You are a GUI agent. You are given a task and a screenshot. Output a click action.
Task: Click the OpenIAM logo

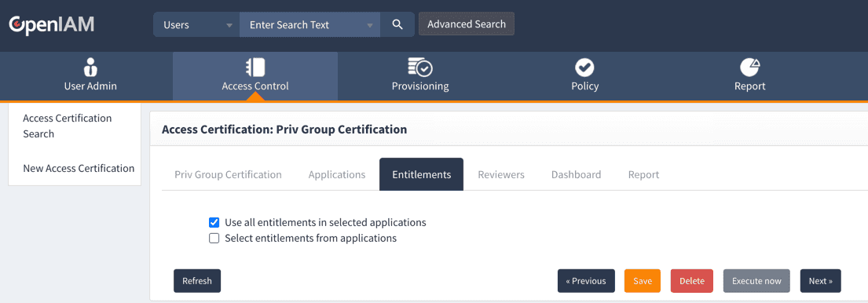[52, 25]
